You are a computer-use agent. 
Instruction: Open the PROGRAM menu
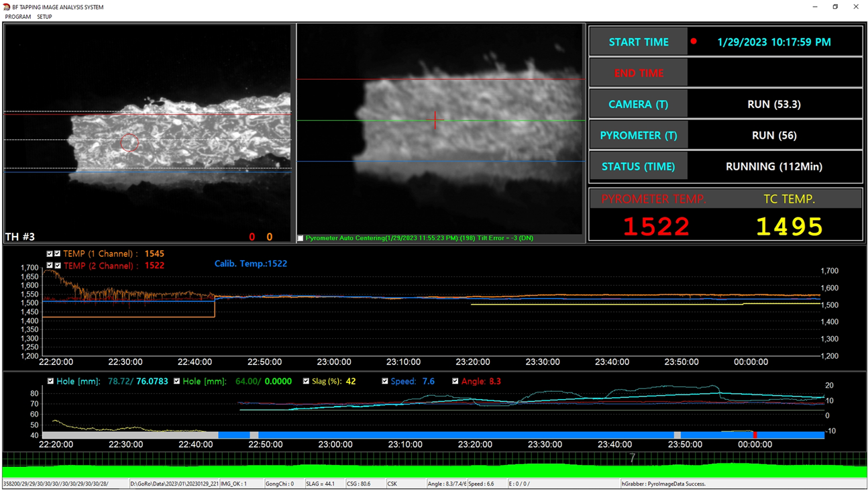click(x=18, y=17)
